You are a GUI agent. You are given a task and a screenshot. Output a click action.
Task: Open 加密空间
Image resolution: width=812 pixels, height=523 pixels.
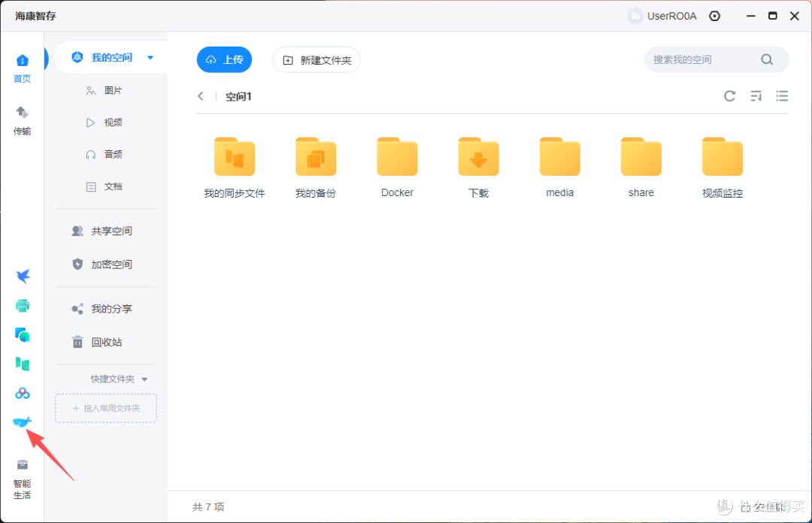tap(102, 265)
